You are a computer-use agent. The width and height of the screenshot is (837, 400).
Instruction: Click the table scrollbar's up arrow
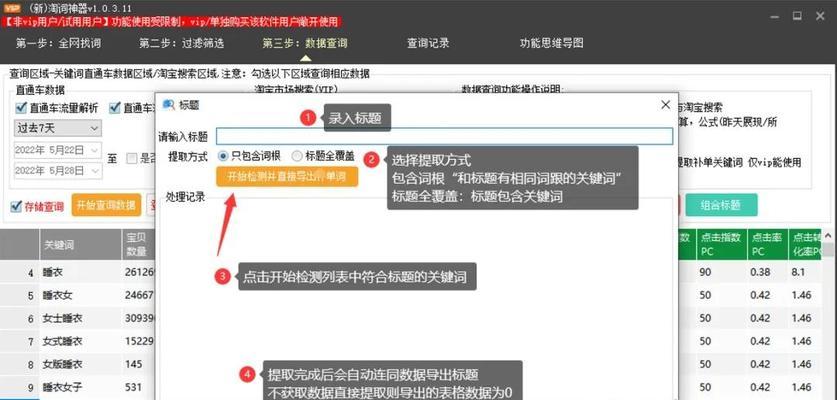tap(828, 235)
